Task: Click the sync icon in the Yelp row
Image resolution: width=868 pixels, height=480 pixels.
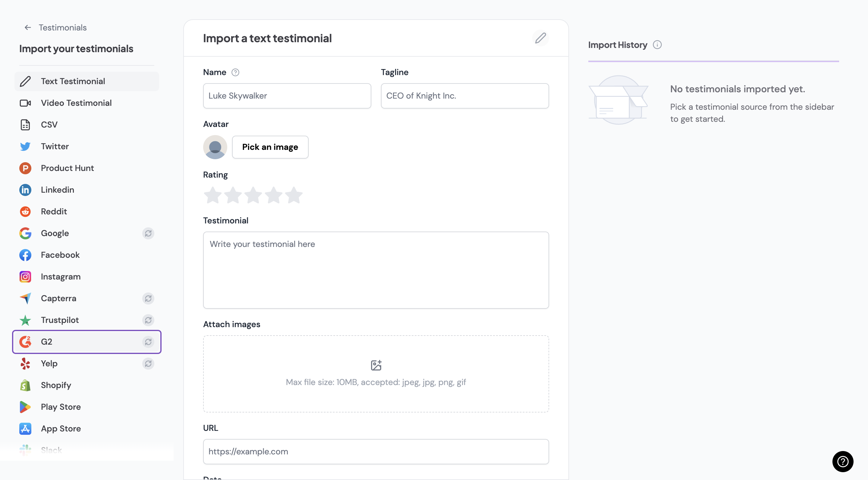Action: coord(148,363)
